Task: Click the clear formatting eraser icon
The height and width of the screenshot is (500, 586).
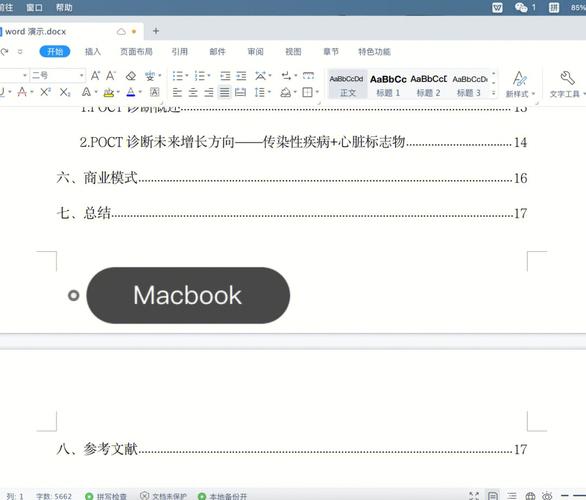Action: 130,76
